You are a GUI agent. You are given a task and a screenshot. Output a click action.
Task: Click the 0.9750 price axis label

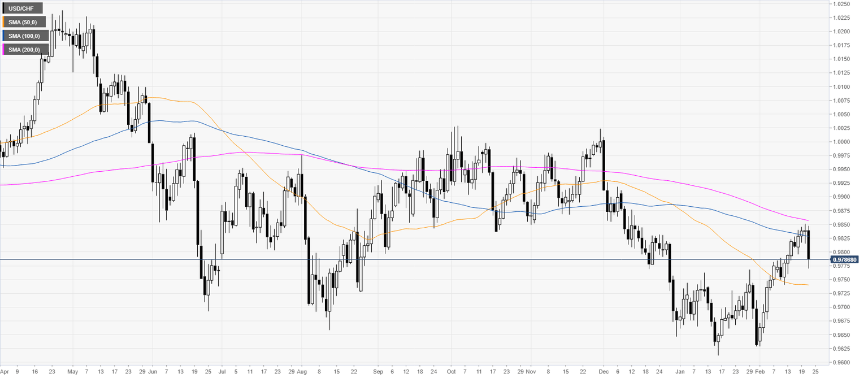click(x=841, y=280)
